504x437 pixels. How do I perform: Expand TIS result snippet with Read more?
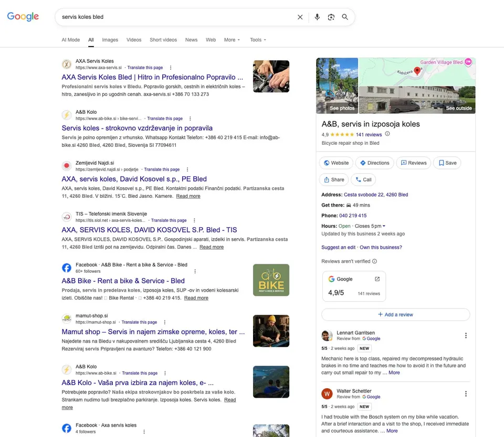coord(212,247)
